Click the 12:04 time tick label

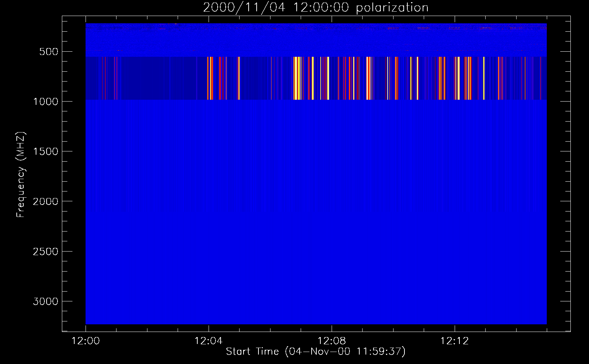click(x=209, y=341)
